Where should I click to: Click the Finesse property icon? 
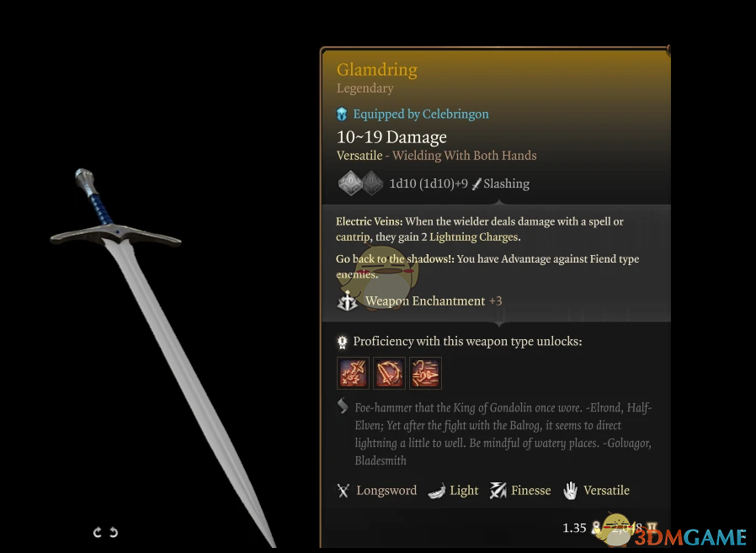[498, 491]
